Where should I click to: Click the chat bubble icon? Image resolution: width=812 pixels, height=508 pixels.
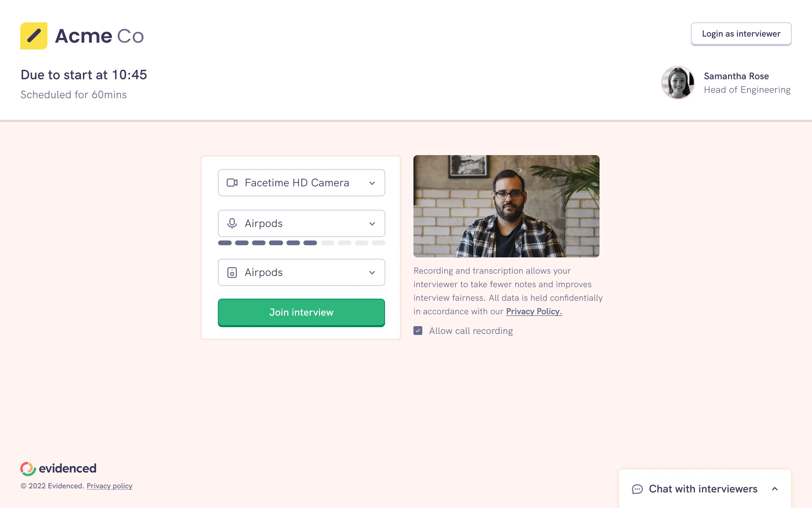point(637,489)
